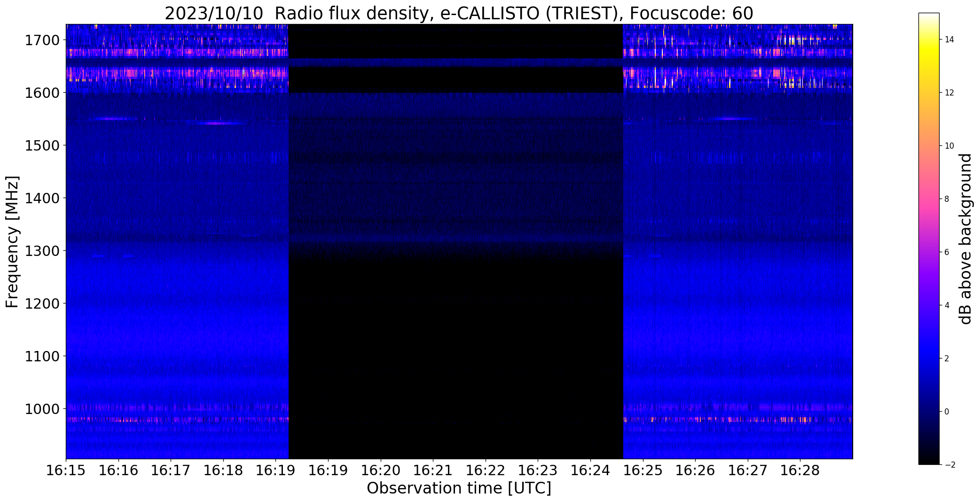Click the 16:26 time tick label
This screenshot has width=980, height=502.
pos(695,470)
